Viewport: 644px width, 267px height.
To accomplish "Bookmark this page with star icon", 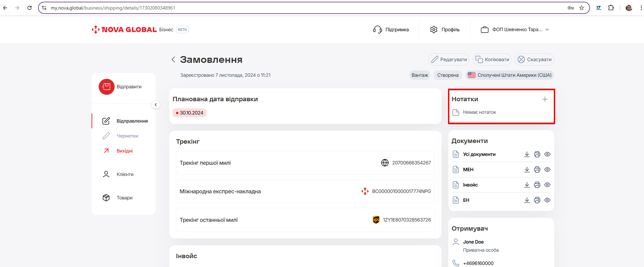I will 582,8.
